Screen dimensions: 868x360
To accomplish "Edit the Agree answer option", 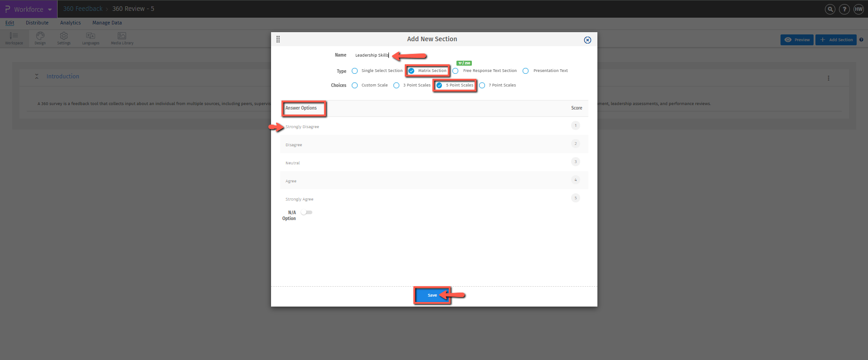I will [291, 181].
